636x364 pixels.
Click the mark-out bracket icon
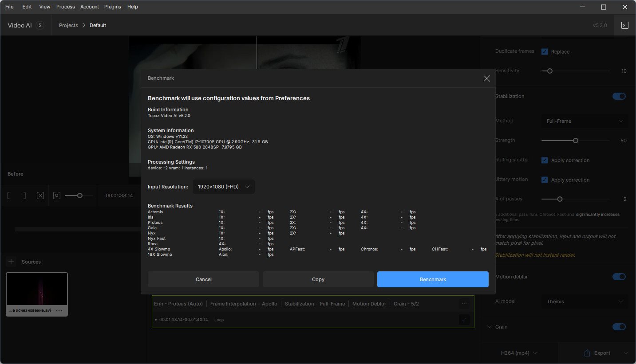point(24,196)
